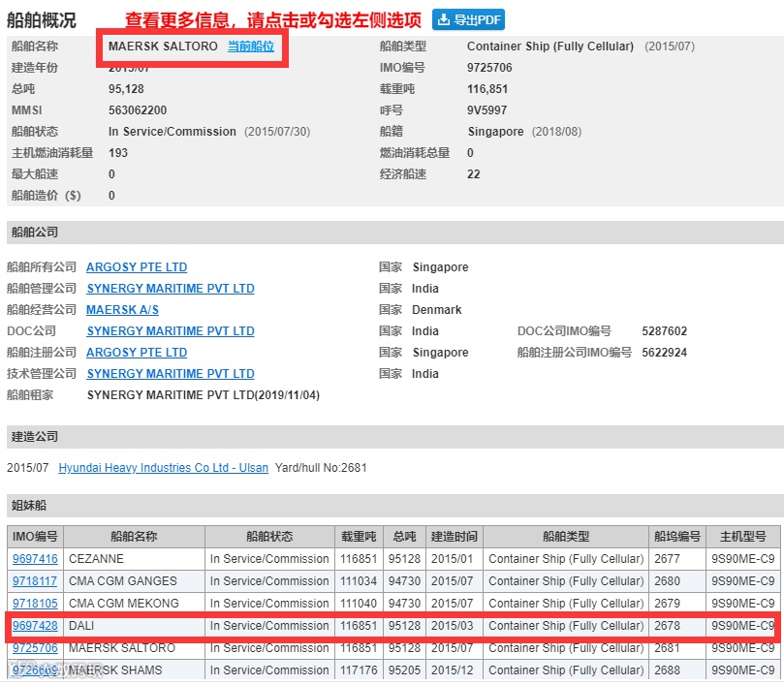This screenshot has width=784, height=685.
Task: Click the registered company IMO number 5622924
Action: [x=665, y=353]
